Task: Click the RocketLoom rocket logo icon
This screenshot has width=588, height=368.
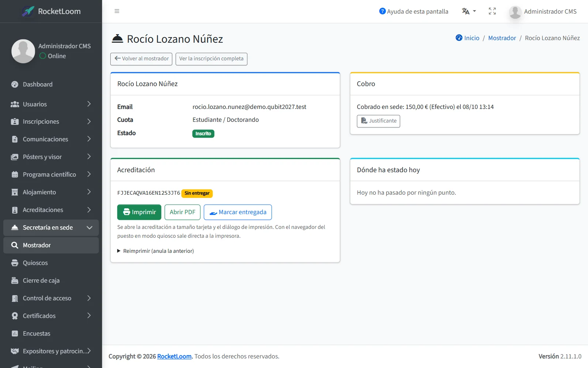Action: 28,11
